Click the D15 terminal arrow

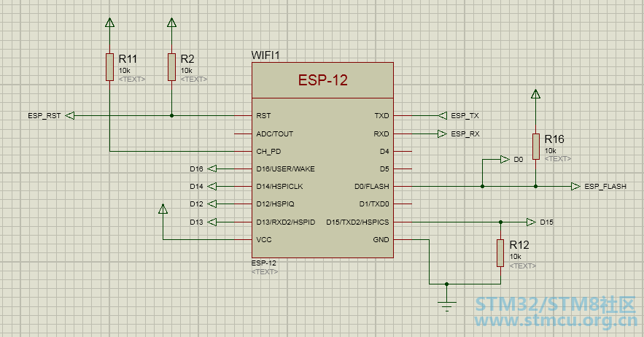tap(531, 222)
